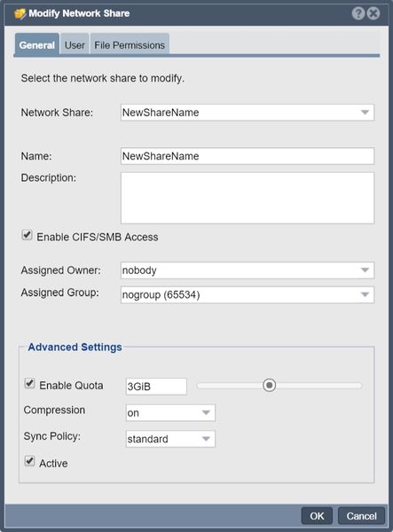Open the Sync Policy dropdown
The image size is (393, 532).
tap(170, 439)
